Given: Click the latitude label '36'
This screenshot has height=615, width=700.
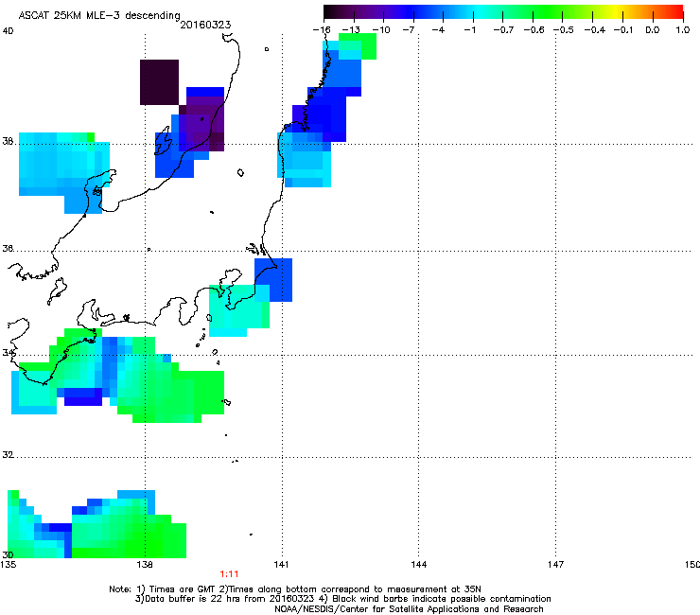Looking at the screenshot, I should point(8,248).
